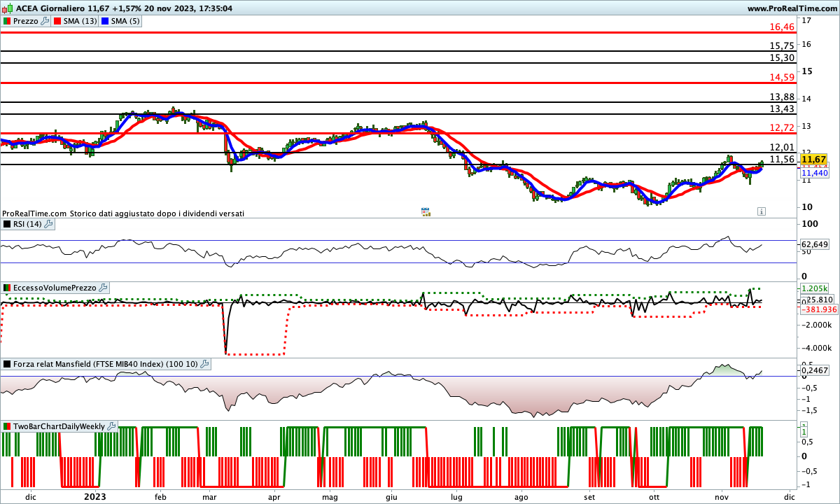Click the blue SMA (5) color swatch
This screenshot has height=504, width=840.
click(105, 21)
